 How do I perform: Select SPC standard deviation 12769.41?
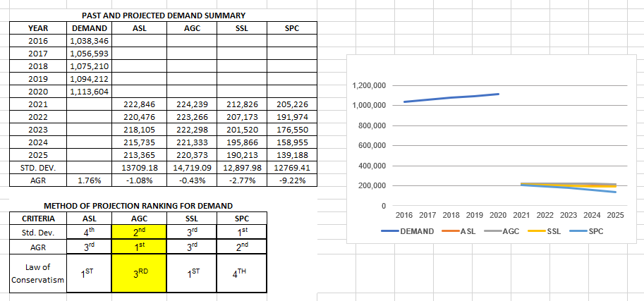pyautogui.click(x=292, y=168)
